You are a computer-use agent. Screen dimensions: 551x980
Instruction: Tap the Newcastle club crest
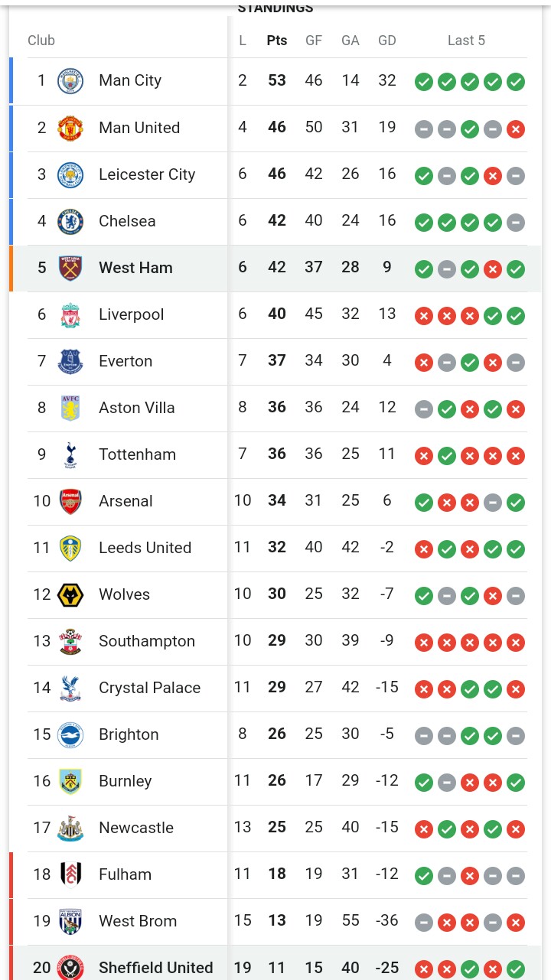point(70,828)
